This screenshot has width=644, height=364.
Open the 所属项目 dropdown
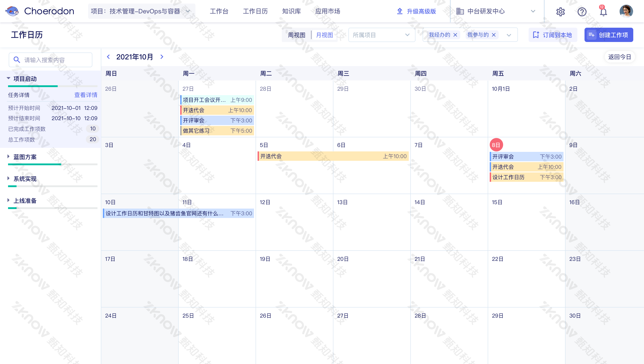tap(381, 35)
